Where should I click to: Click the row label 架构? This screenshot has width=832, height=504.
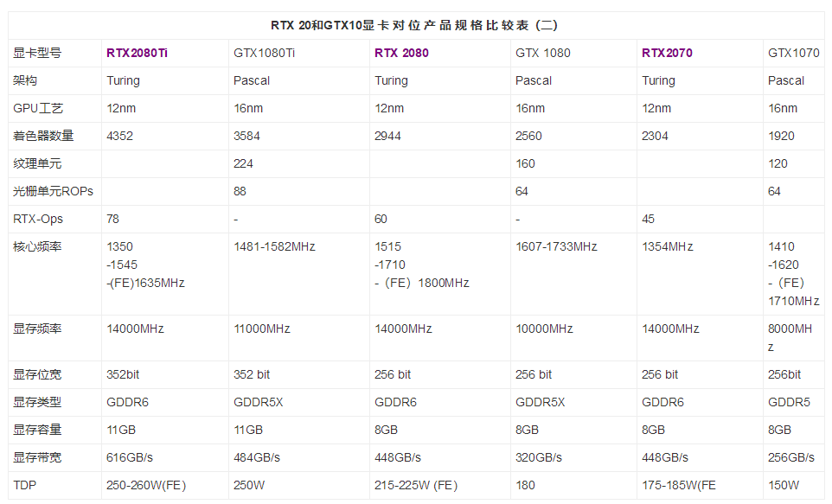25,80
